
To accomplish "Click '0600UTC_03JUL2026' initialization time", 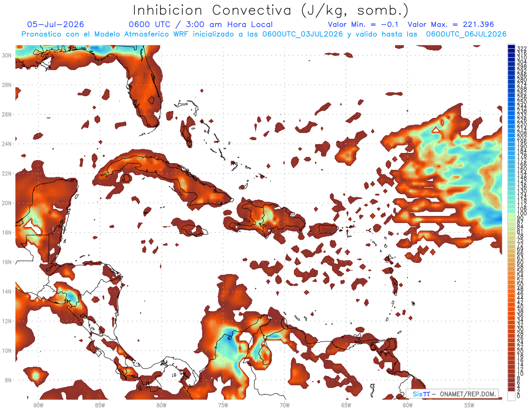I will 302,34.
